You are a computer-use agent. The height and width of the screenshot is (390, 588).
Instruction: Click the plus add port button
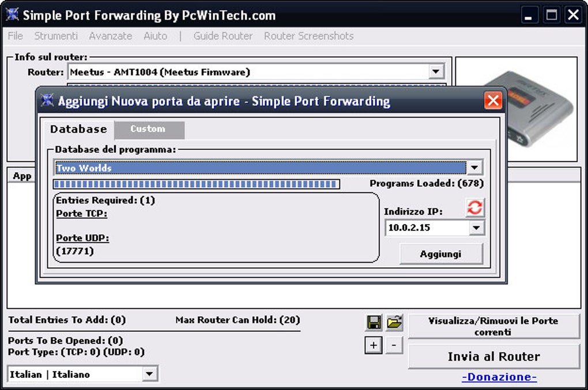coord(374,345)
